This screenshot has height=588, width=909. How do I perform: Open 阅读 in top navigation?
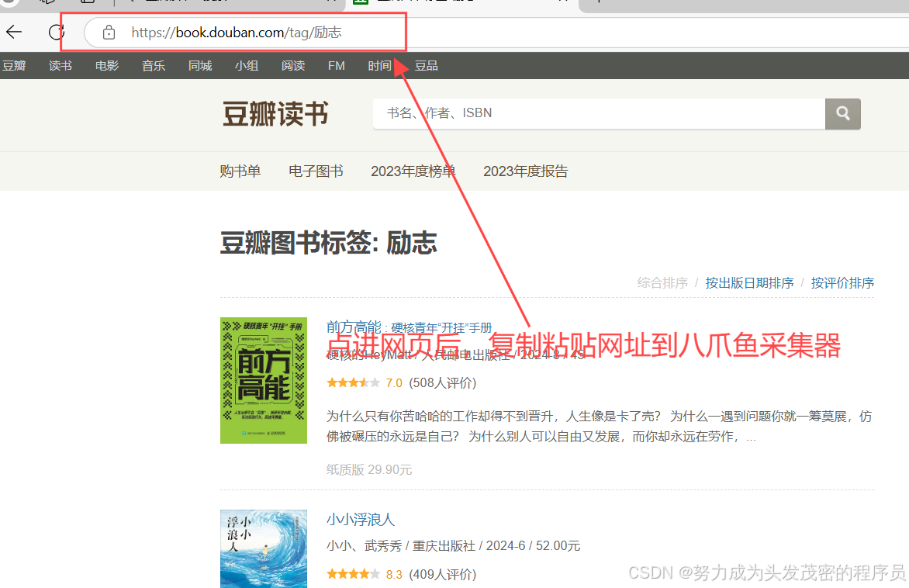pyautogui.click(x=293, y=65)
